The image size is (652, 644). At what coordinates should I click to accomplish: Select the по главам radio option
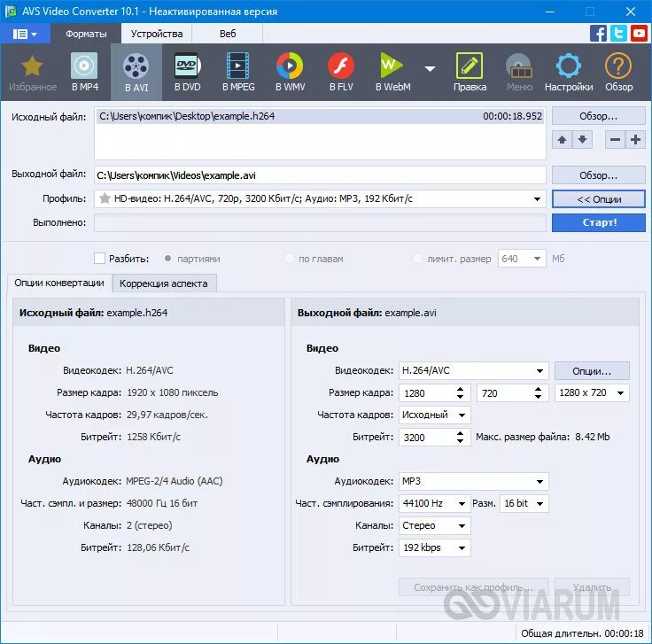[x=289, y=259]
